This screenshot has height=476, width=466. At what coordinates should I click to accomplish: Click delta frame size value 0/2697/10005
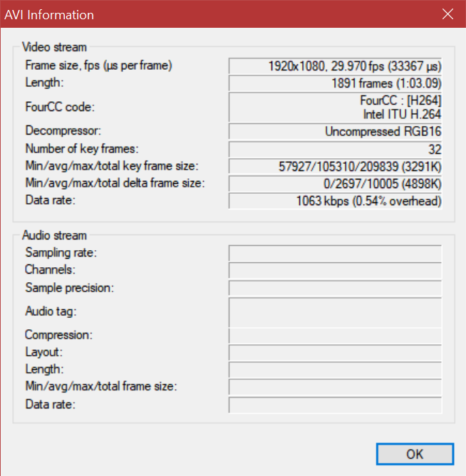click(335, 184)
